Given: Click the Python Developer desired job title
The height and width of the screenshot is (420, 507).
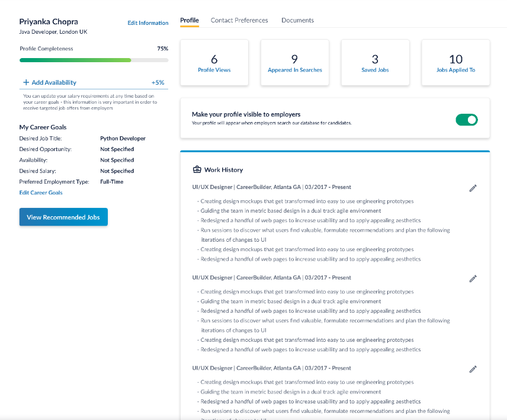Looking at the screenshot, I should pos(123,139).
